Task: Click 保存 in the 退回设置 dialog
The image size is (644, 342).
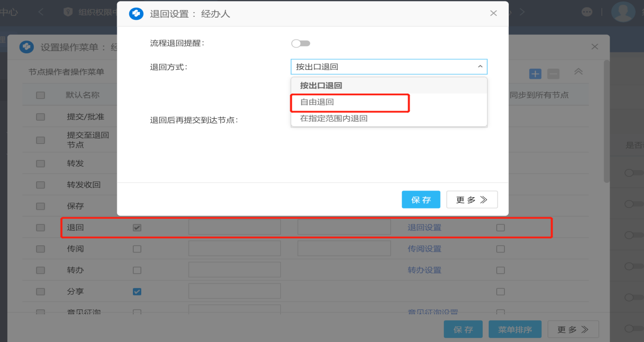Action: (421, 200)
